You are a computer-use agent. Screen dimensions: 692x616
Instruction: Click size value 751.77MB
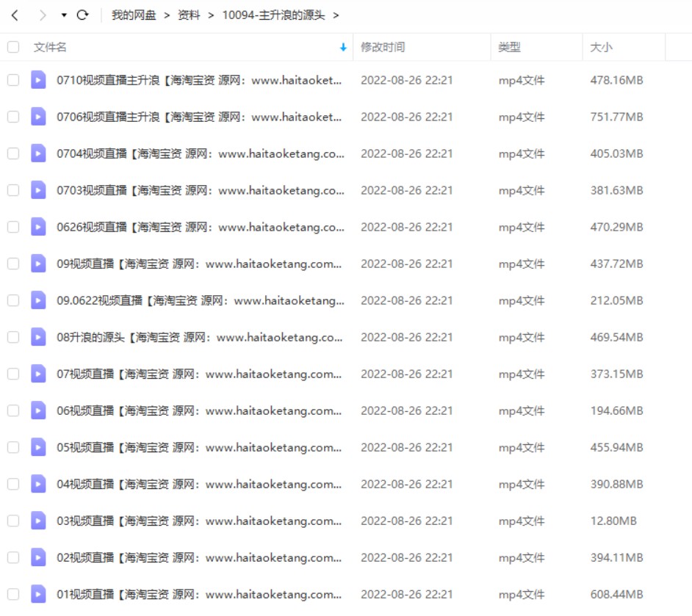pyautogui.click(x=616, y=117)
